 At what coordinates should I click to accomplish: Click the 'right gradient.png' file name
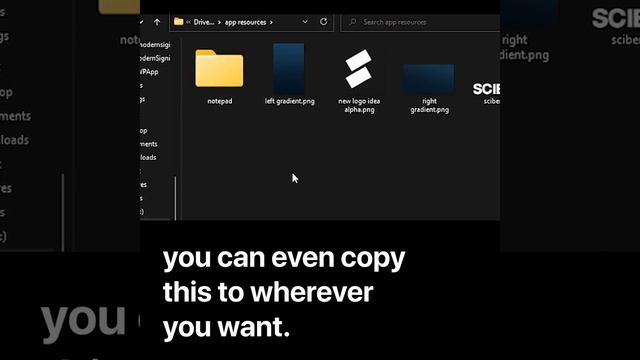[x=429, y=105]
